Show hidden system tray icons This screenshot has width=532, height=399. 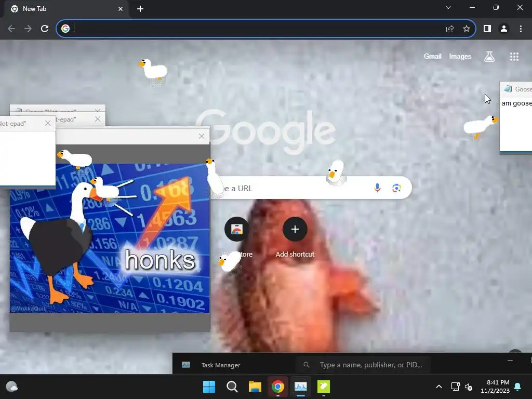point(438,387)
